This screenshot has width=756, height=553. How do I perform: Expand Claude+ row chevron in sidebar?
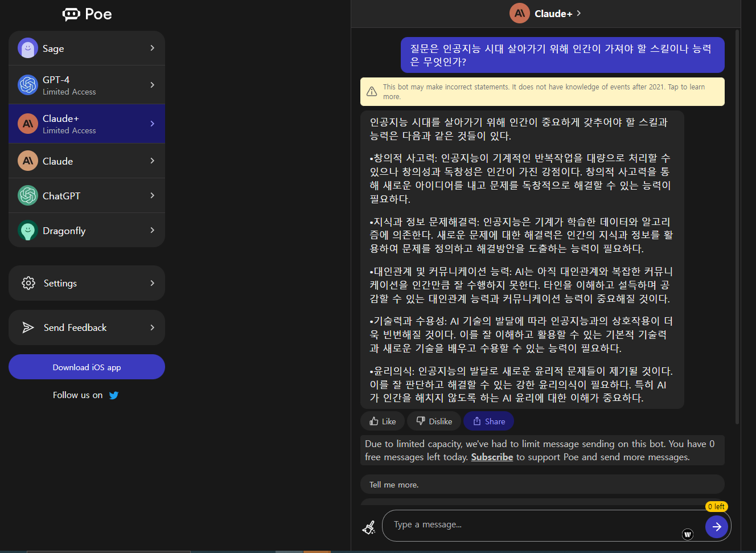[x=152, y=124]
